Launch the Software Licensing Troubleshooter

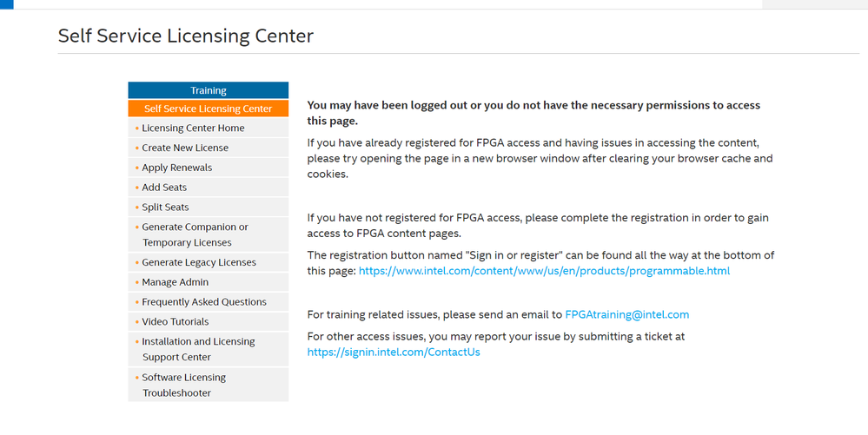tap(183, 385)
